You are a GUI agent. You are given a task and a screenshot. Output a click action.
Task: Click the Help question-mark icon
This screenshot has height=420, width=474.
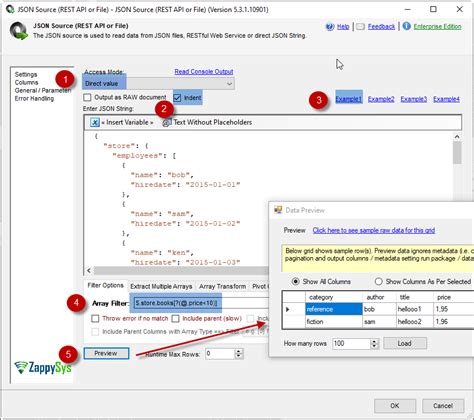click(x=330, y=27)
